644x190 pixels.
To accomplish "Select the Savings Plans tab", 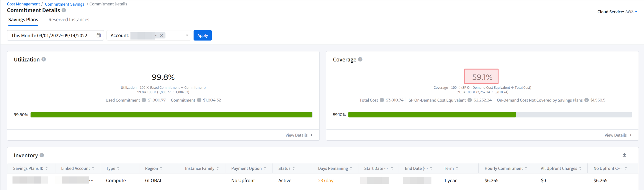I will (23, 20).
